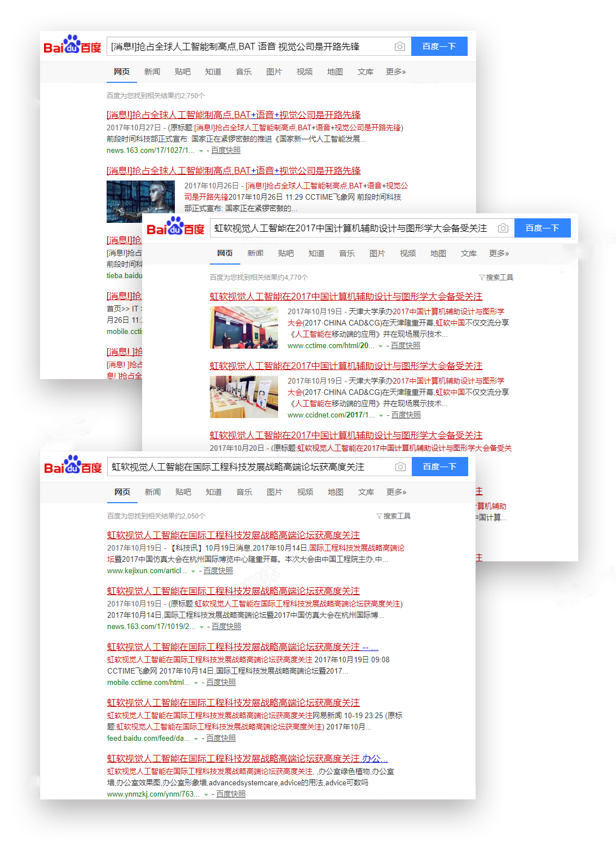The width and height of the screenshot is (616, 844).
Task: Expand dropdown arrow beside feed.baidu.com URL
Action: pyautogui.click(x=196, y=739)
